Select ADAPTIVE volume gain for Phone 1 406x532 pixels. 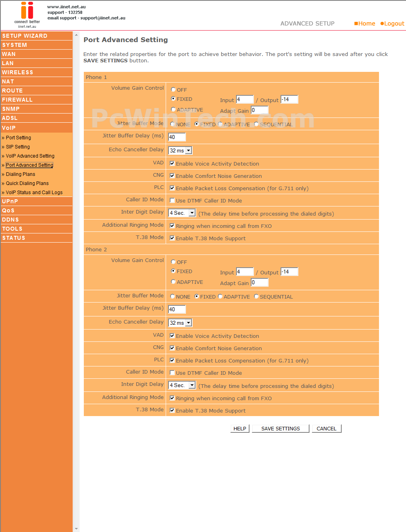(173, 109)
